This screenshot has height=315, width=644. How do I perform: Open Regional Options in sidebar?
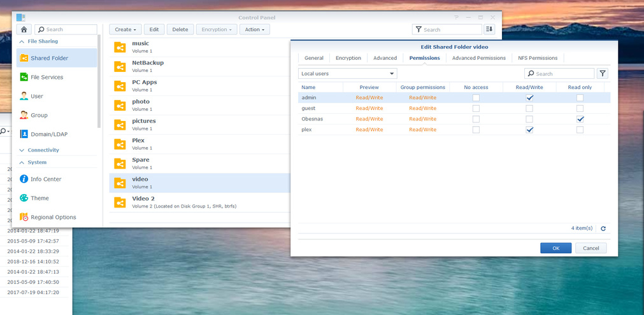(x=57, y=217)
